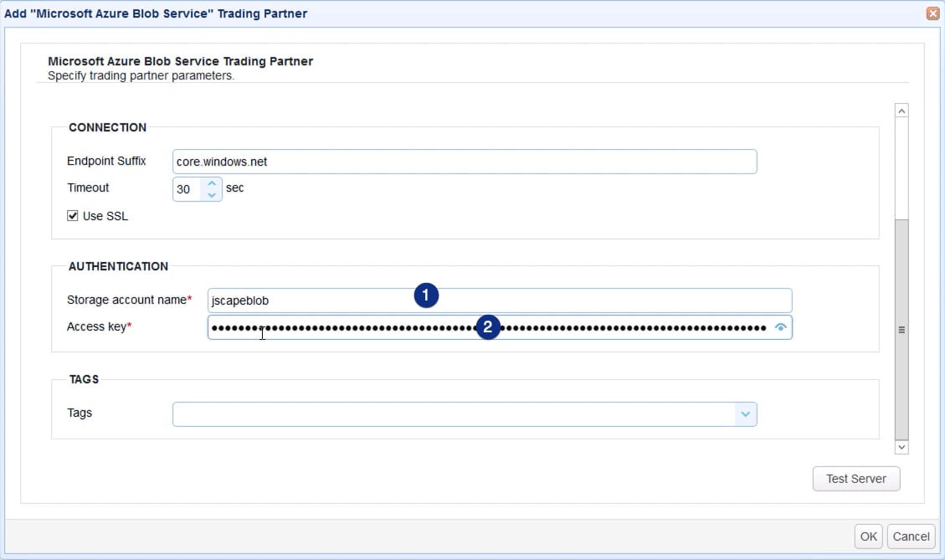The width and height of the screenshot is (945, 560).
Task: Click the Test Server button
Action: click(855, 478)
